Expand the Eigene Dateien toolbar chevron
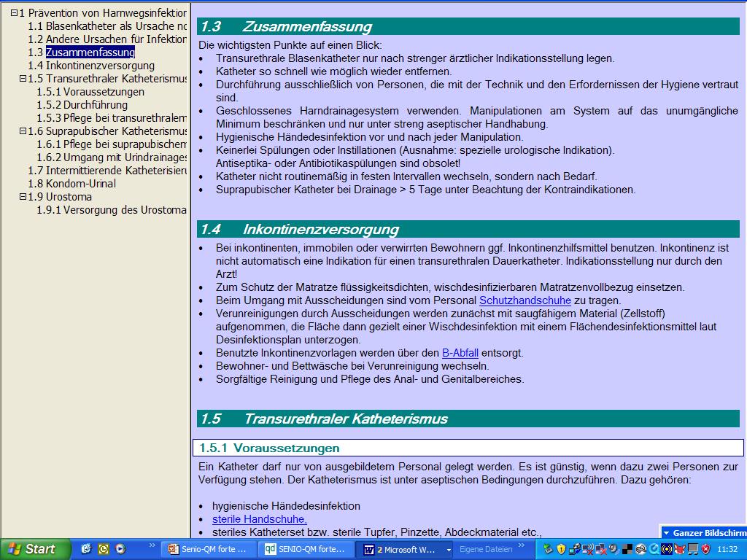Image resolution: width=747 pixels, height=560 pixels. pos(521,545)
